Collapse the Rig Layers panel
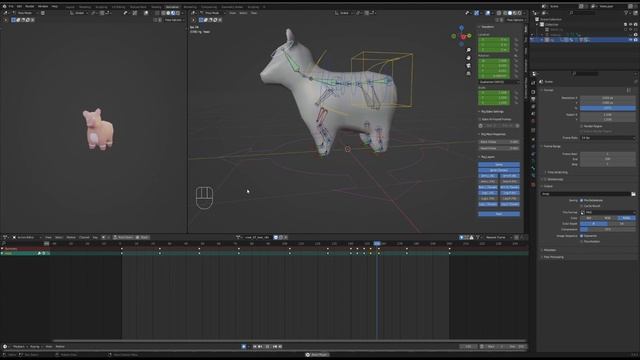This screenshot has height=360, width=640. tap(487, 157)
